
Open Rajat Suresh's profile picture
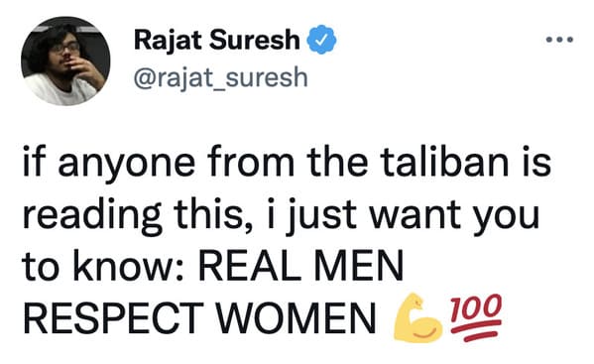point(65,61)
